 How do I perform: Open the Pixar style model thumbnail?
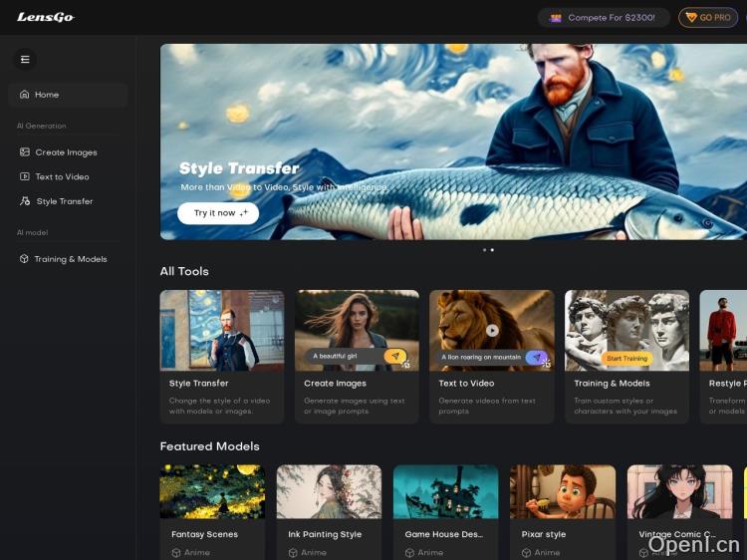click(562, 492)
